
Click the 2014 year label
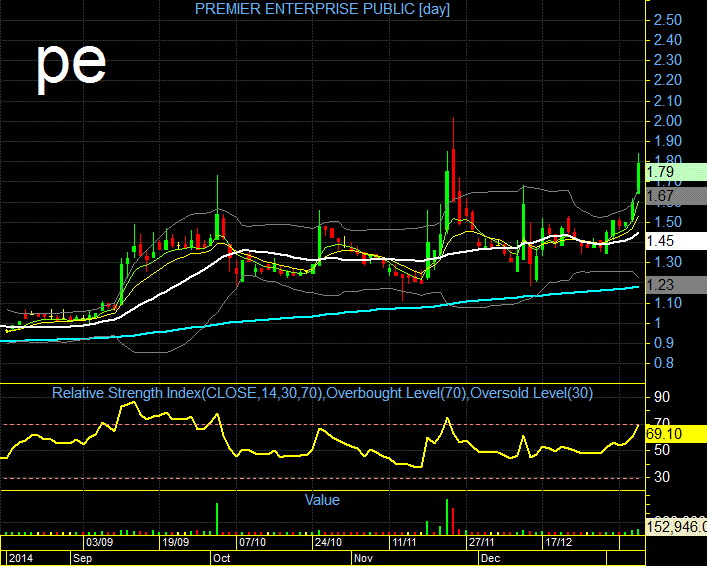pos(21,558)
